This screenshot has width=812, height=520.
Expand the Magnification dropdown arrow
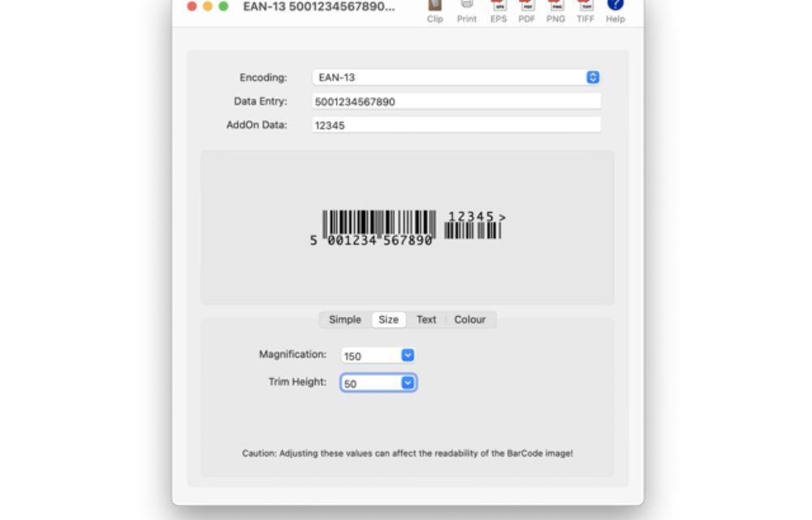408,355
